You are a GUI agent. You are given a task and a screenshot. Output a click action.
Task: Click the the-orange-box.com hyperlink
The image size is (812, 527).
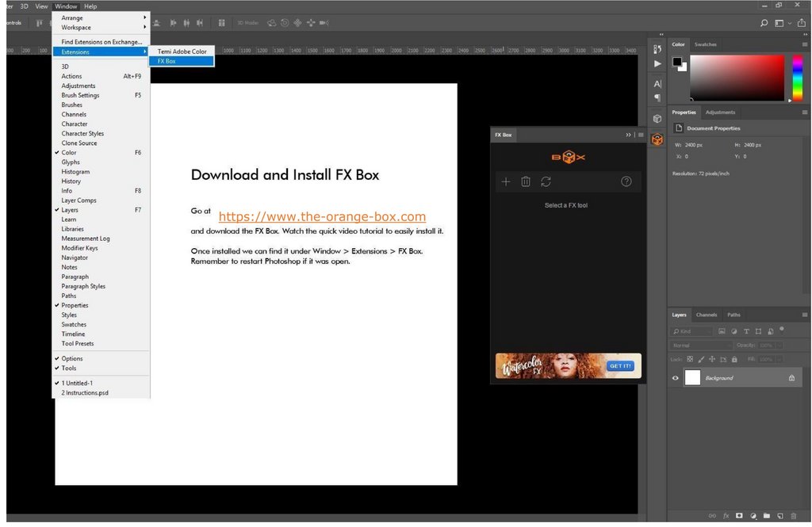point(322,217)
